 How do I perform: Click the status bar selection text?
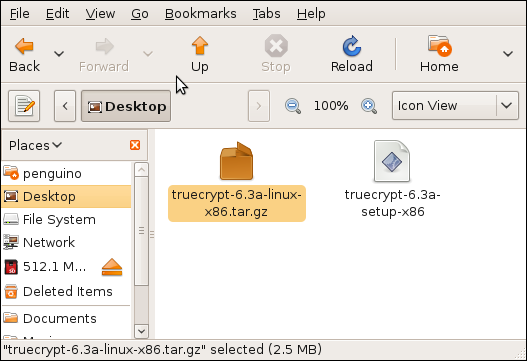(163, 350)
